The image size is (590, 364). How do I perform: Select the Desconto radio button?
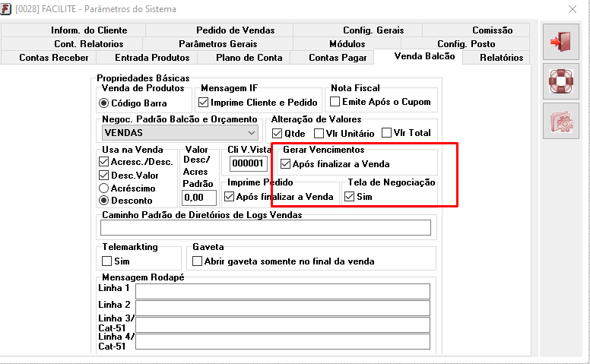tap(104, 201)
